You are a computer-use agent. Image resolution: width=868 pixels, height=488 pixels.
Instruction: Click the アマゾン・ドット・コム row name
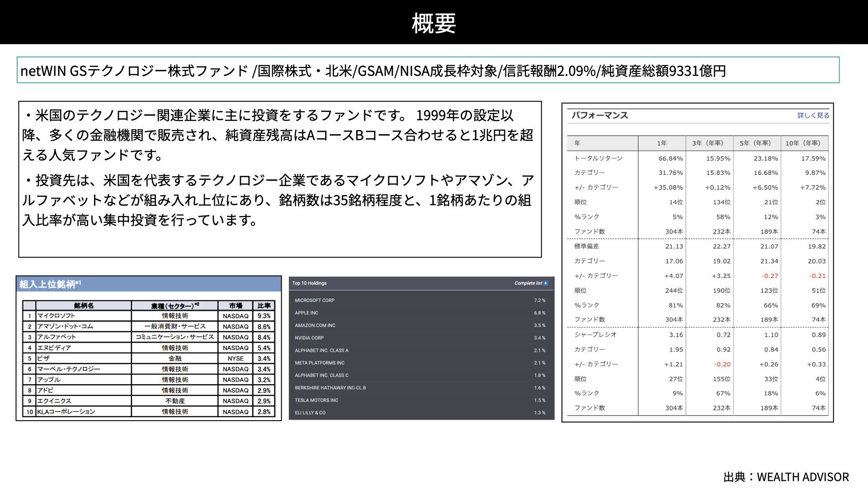click(65, 326)
